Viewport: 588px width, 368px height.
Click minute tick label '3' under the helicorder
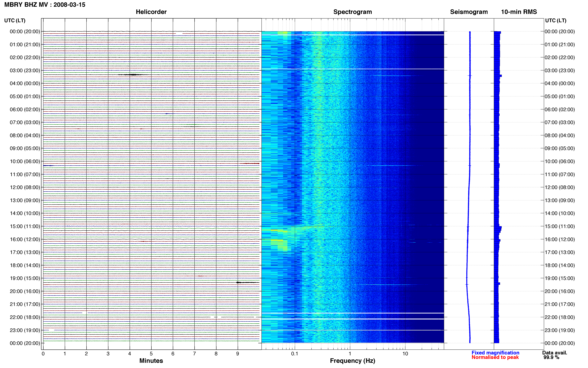point(108,354)
